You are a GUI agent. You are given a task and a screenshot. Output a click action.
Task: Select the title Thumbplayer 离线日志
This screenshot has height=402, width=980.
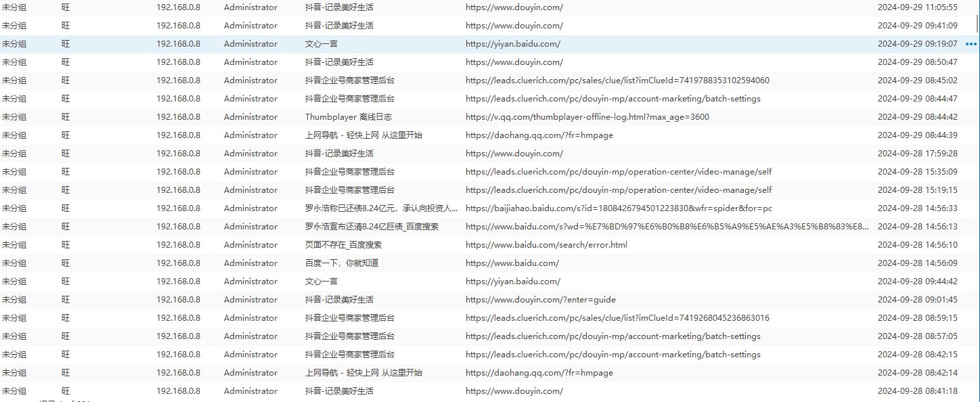point(348,117)
